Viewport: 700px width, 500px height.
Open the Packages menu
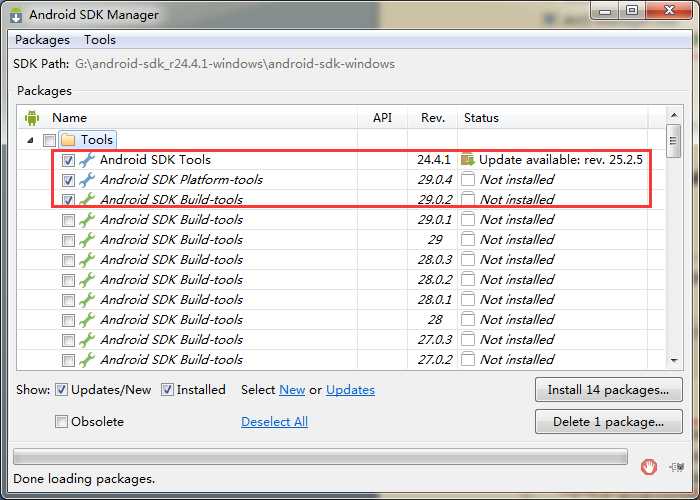click(x=42, y=40)
